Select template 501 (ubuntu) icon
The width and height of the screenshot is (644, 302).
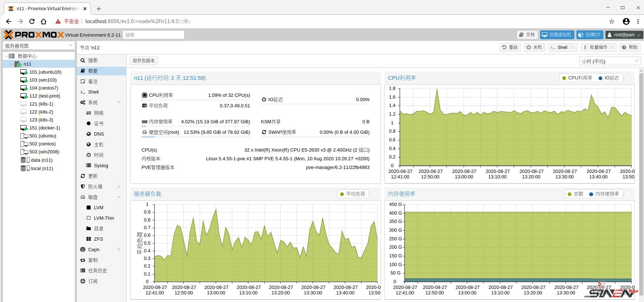[x=24, y=136]
